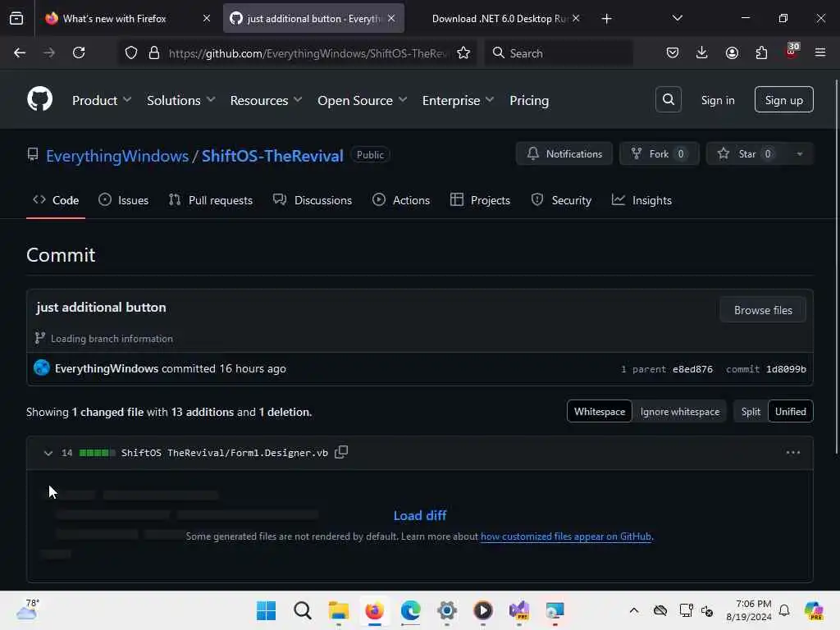Image resolution: width=840 pixels, height=630 pixels.
Task: Open the GitHub search magnifier button
Action: click(x=668, y=99)
